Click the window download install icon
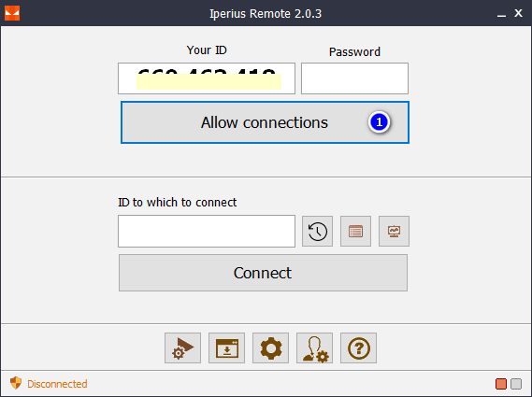Image resolution: width=532 pixels, height=397 pixels. coord(226,347)
